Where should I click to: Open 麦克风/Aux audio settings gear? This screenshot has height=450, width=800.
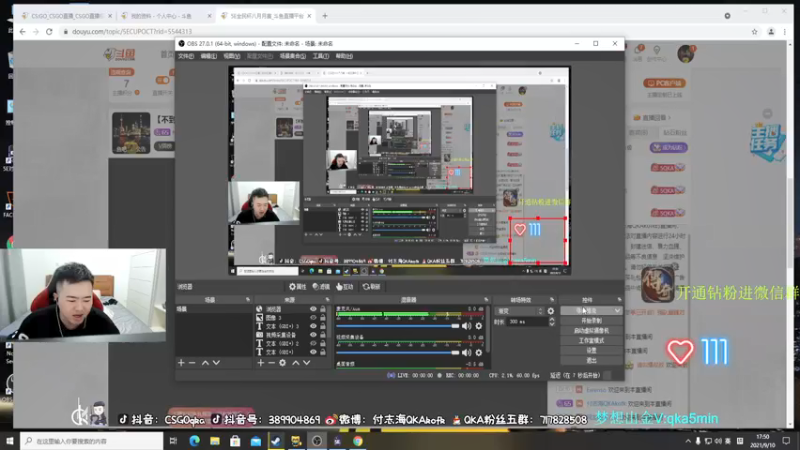coord(479,326)
